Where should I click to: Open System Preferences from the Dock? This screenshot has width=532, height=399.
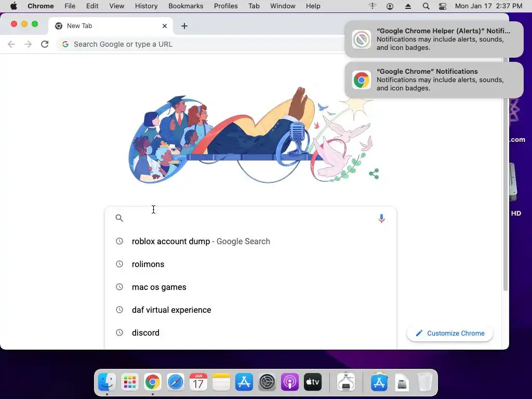coord(267,382)
